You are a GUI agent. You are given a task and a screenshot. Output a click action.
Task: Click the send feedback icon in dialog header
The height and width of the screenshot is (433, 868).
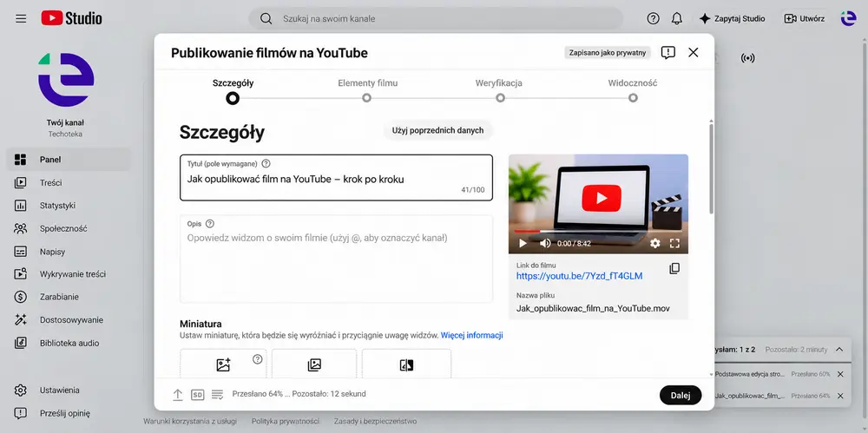pos(668,53)
